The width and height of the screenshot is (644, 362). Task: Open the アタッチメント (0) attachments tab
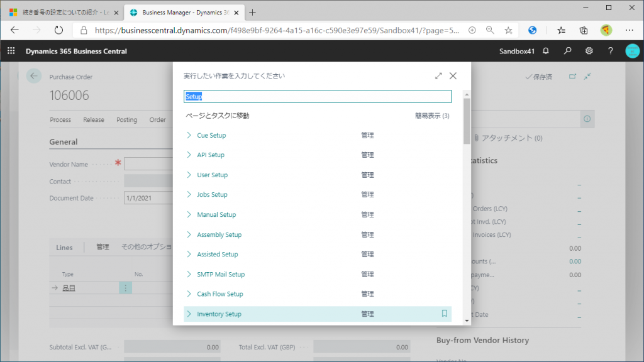(508, 138)
